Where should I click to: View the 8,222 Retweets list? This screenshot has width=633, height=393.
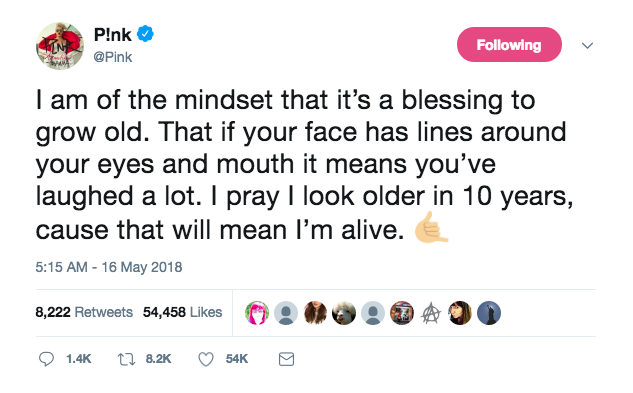click(x=84, y=312)
